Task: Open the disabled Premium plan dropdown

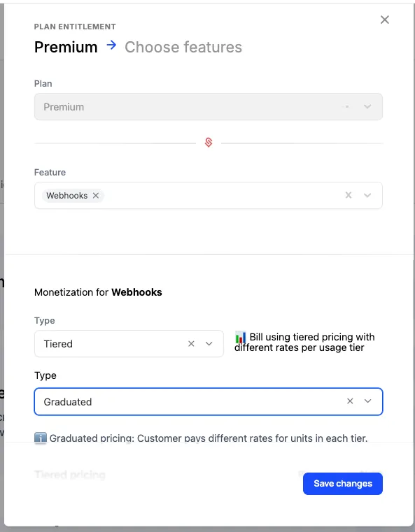Action: [208, 107]
